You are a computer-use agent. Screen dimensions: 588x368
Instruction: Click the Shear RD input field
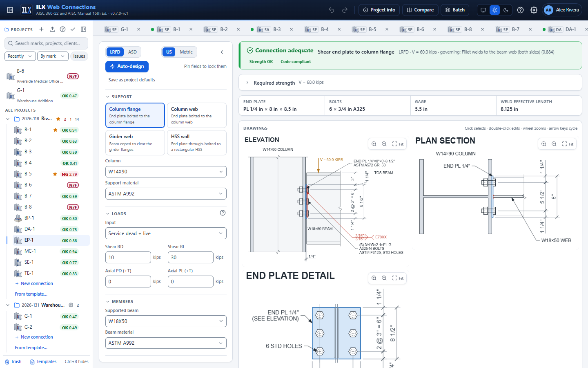(x=128, y=258)
